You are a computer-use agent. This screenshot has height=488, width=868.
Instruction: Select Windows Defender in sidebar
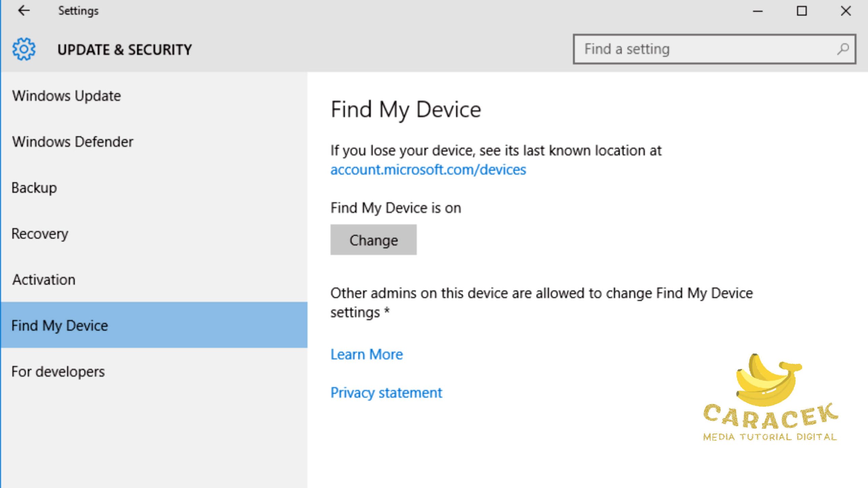[x=73, y=142]
